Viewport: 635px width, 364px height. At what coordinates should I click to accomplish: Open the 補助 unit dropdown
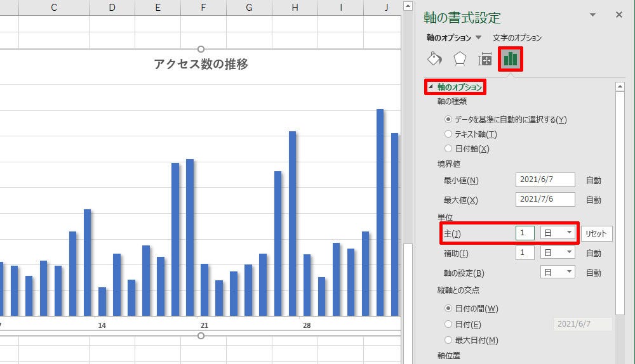[x=558, y=253]
